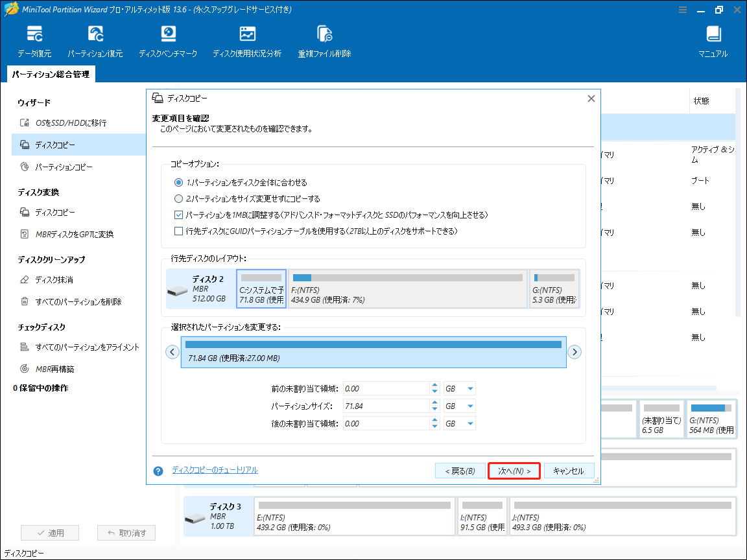
Task: Open the hamburger menu in title bar
Action: coord(683,10)
